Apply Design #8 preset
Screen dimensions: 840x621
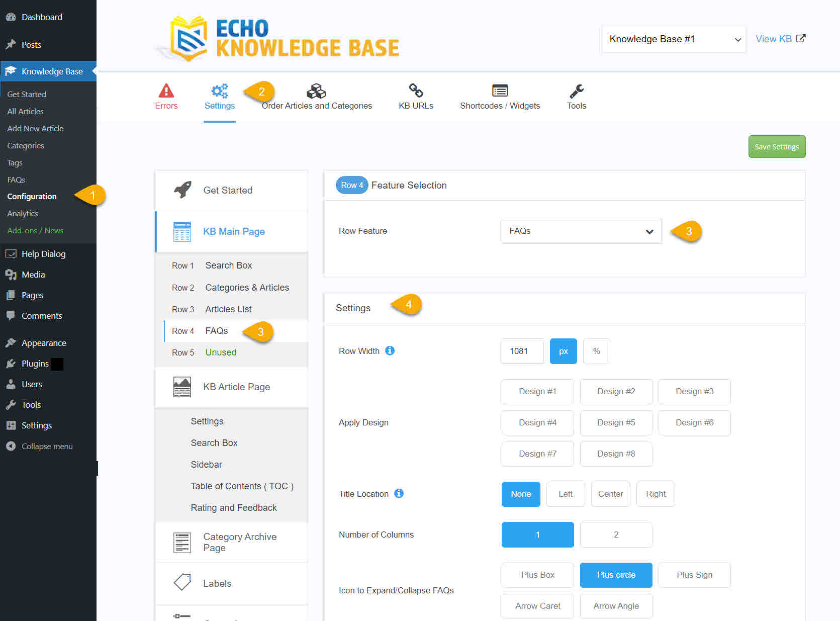[616, 454]
